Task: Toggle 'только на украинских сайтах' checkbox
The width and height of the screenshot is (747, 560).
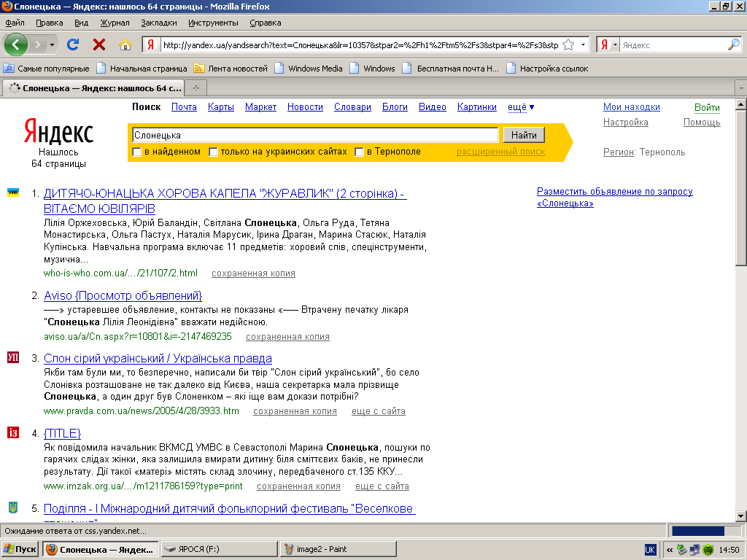Action: (x=213, y=152)
